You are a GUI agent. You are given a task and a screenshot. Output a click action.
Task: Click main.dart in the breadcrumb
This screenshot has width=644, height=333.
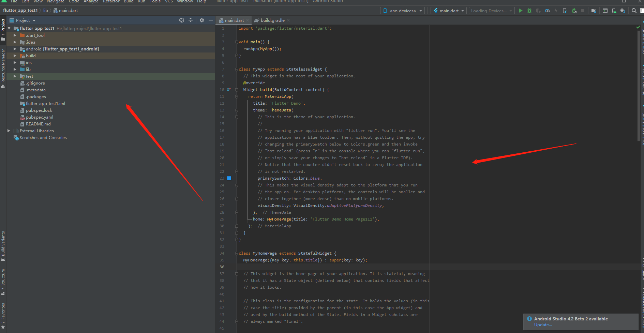click(66, 11)
